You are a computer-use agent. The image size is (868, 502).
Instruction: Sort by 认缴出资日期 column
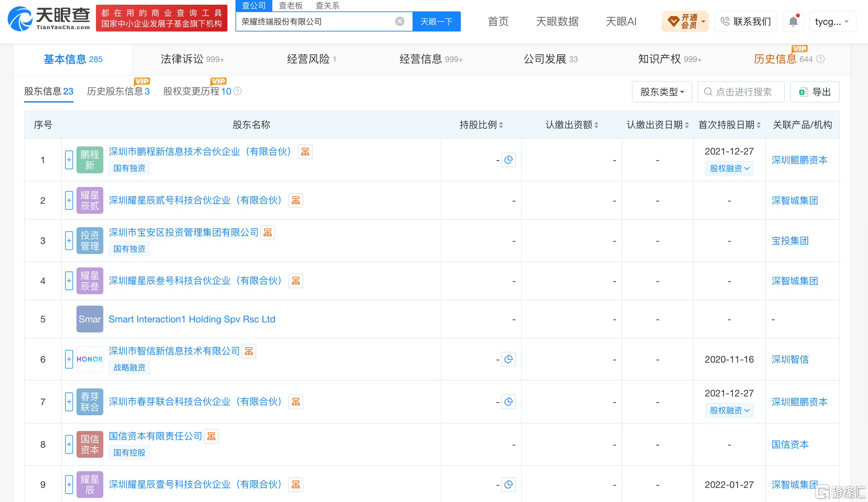[687, 125]
